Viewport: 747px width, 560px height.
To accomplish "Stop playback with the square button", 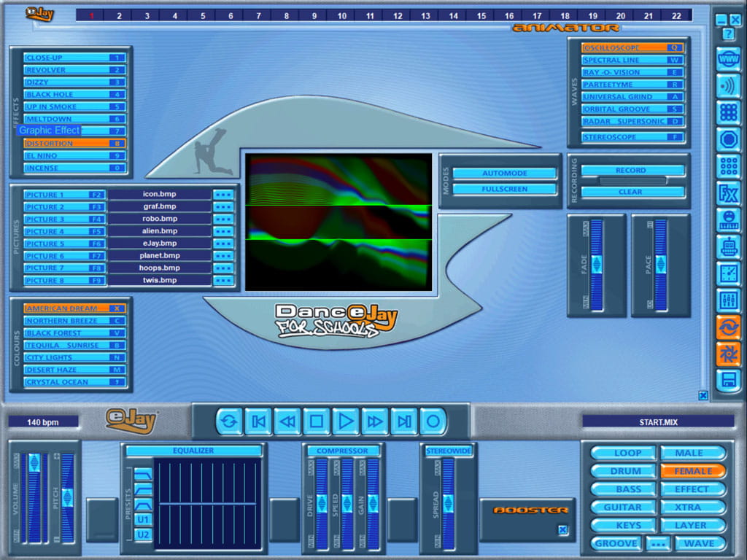I will tap(317, 421).
